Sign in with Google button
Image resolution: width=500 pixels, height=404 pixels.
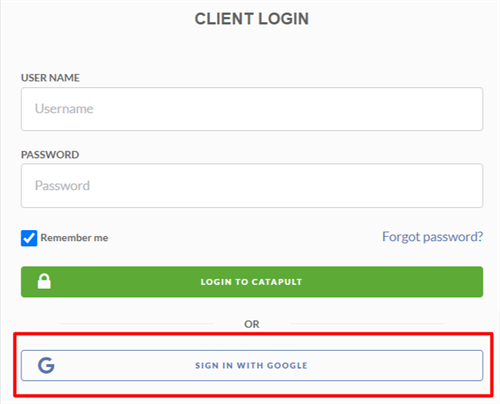click(x=252, y=365)
